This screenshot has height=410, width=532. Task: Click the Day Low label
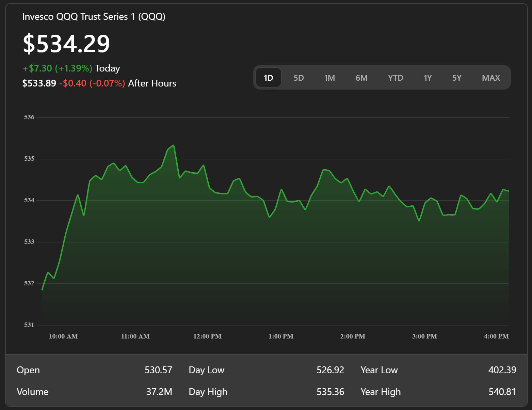tap(207, 370)
